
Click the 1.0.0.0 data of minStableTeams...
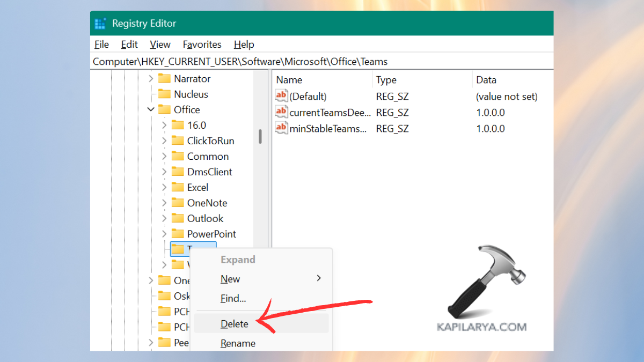[491, 129]
